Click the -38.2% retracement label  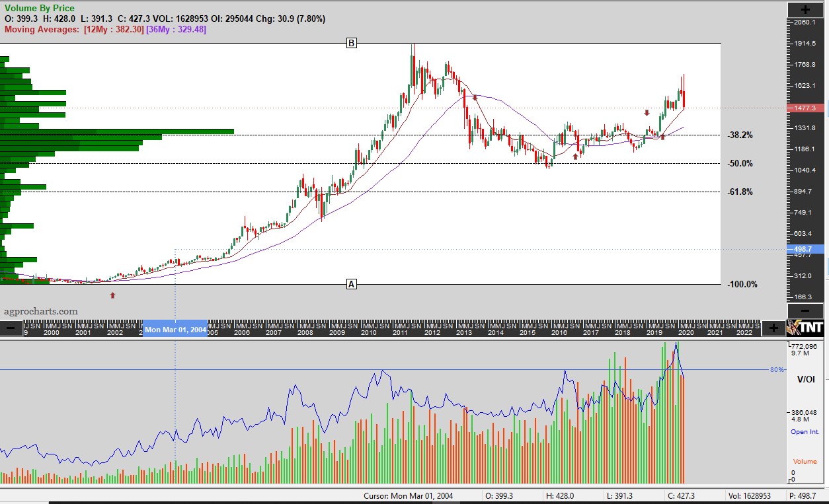(x=740, y=135)
